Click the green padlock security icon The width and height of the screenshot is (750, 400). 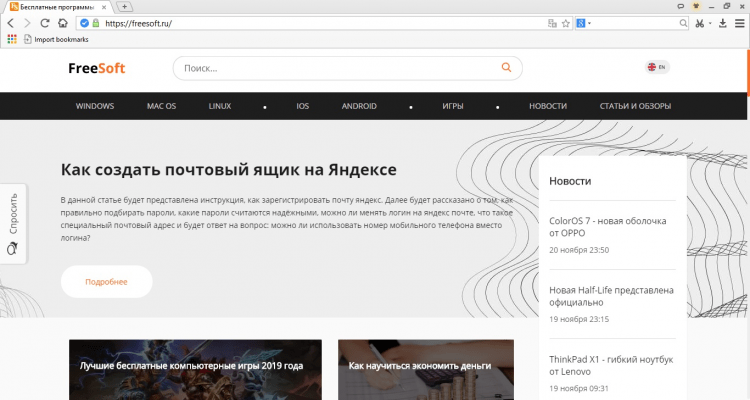[96, 23]
